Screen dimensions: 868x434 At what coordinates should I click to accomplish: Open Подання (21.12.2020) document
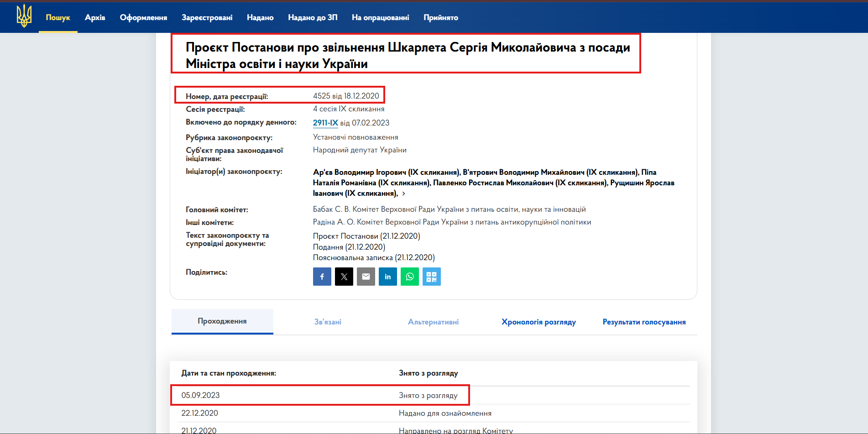coord(349,247)
